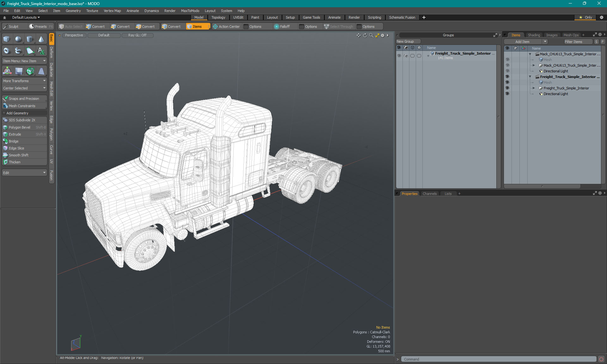Viewport: 607px width, 364px height.
Task: Activate the Text tool icon
Action: (x=41, y=51)
